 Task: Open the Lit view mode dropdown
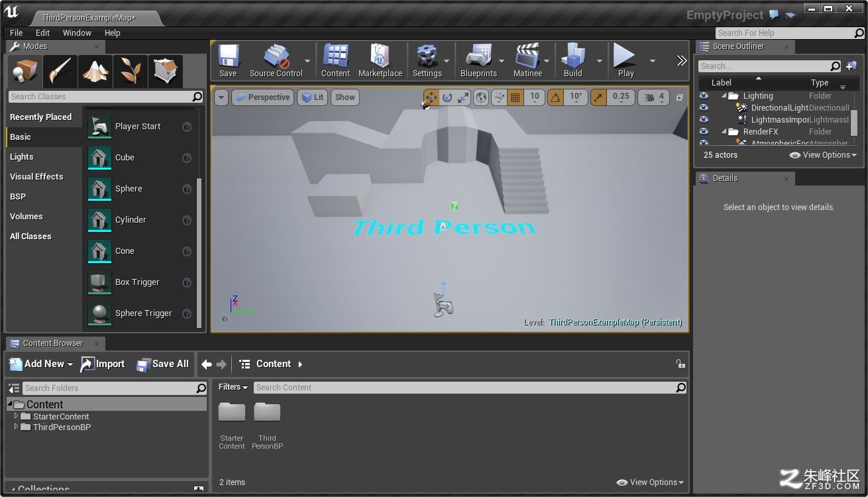tap(313, 97)
